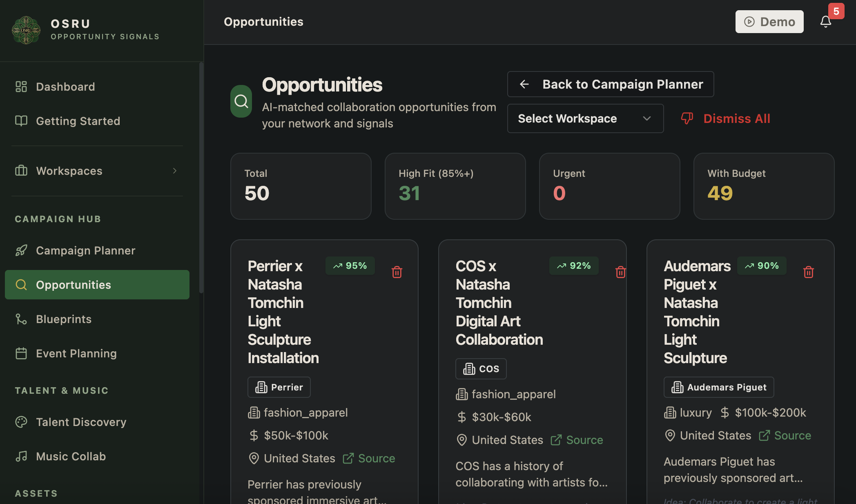
Task: Open the Select Workspace dropdown
Action: click(x=585, y=118)
